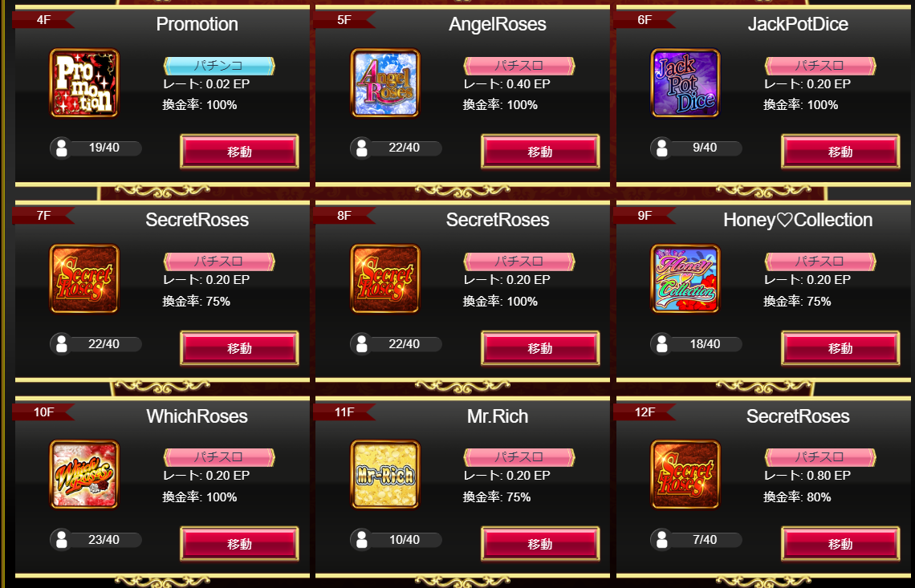The height and width of the screenshot is (588, 915).
Task: Select the 12F floor ribbon tag
Action: pyautogui.click(x=645, y=412)
